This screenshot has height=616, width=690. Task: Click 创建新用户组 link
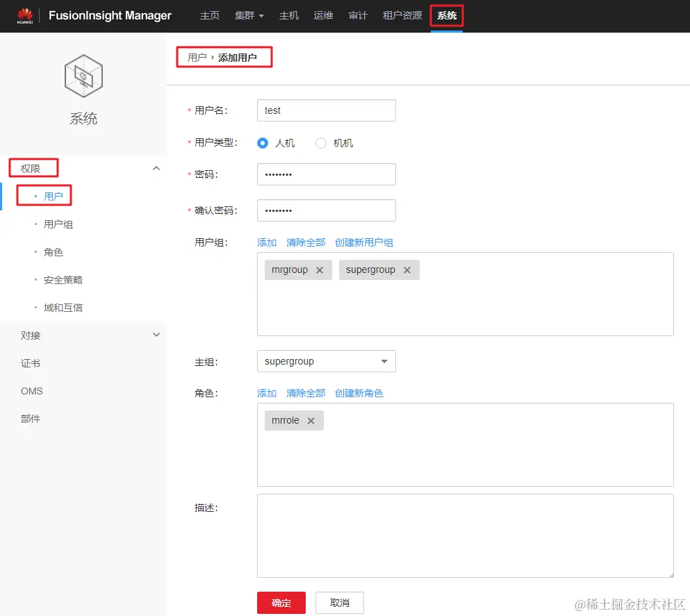363,242
